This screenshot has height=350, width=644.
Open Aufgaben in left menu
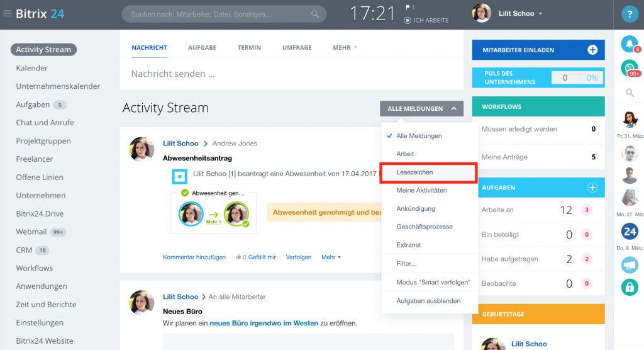pos(33,104)
